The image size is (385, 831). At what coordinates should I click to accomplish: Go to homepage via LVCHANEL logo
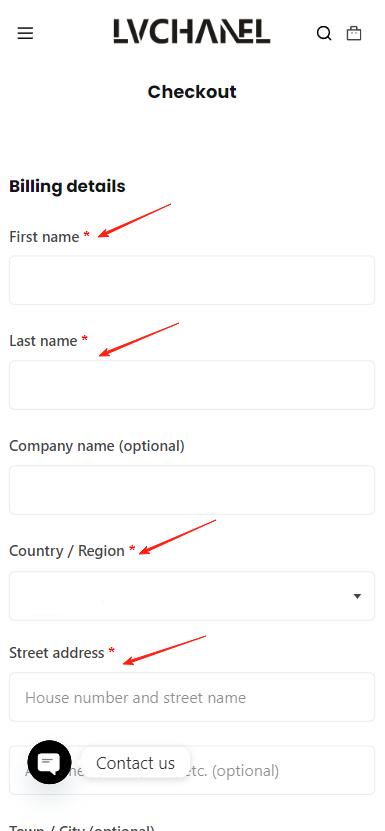click(x=192, y=31)
